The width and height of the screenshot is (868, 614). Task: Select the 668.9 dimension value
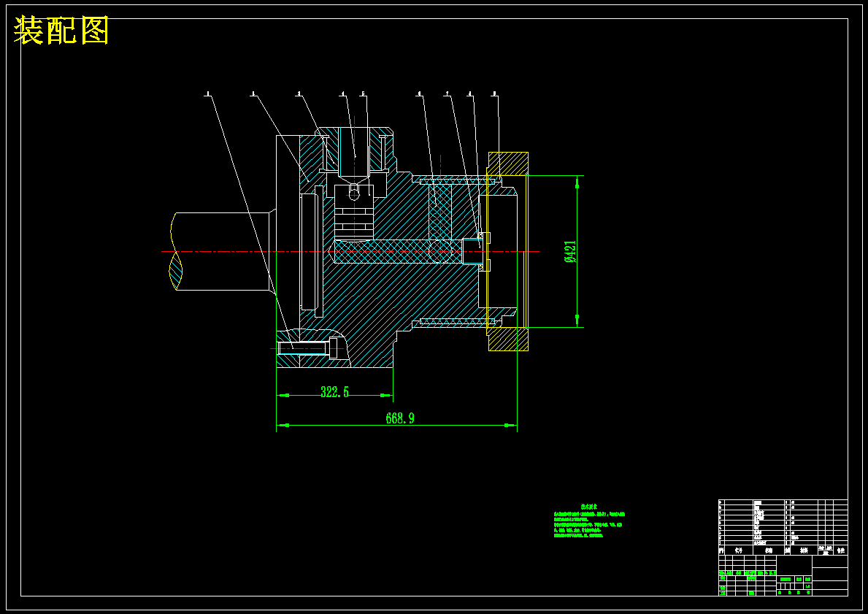coord(399,418)
